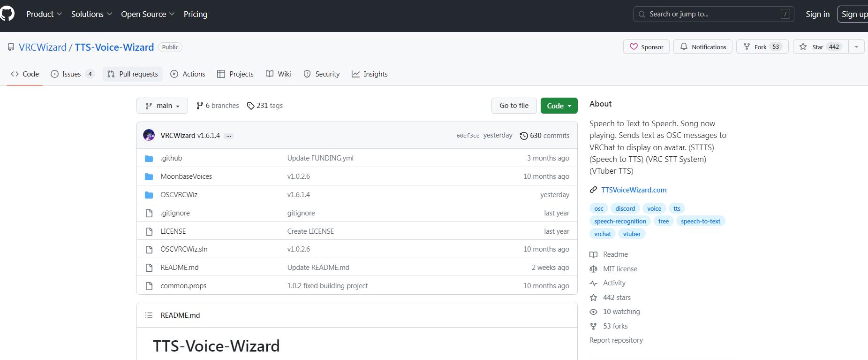868x360 pixels.
Task: Open the star lists dropdown arrow
Action: point(856,47)
